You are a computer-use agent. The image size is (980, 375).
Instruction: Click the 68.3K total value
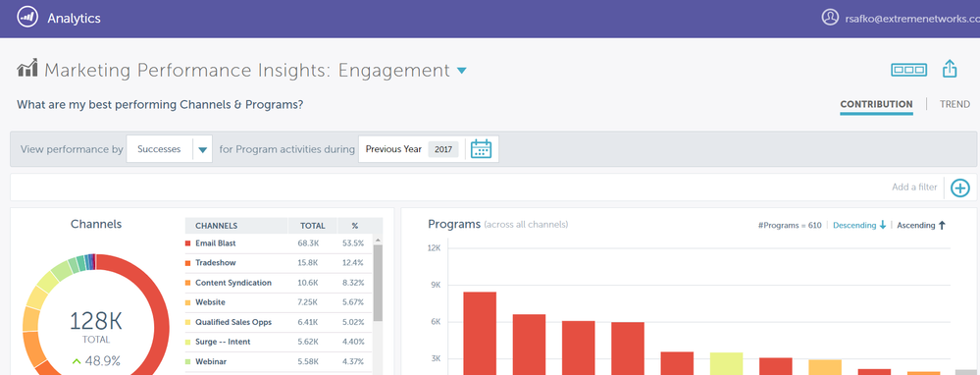[307, 243]
